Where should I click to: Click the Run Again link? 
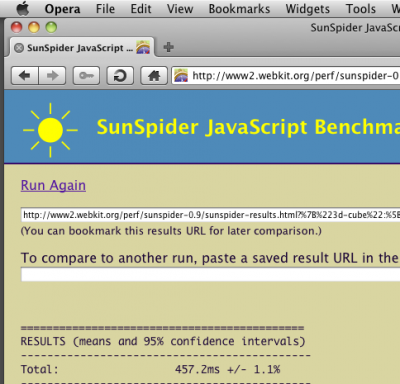pyautogui.click(x=53, y=185)
